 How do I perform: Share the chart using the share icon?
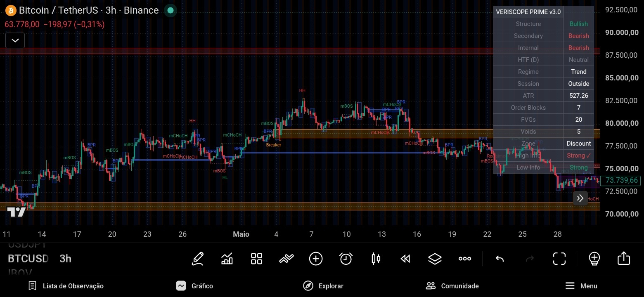pos(624,258)
